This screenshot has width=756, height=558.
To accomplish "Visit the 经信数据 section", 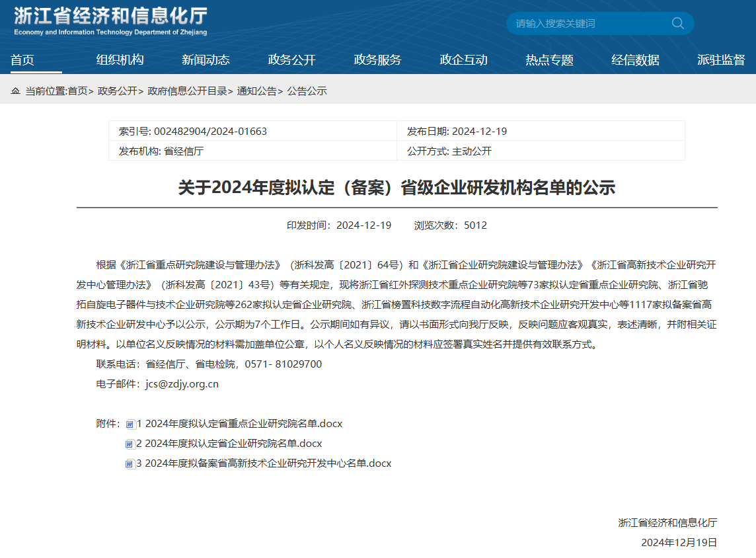I will point(635,60).
